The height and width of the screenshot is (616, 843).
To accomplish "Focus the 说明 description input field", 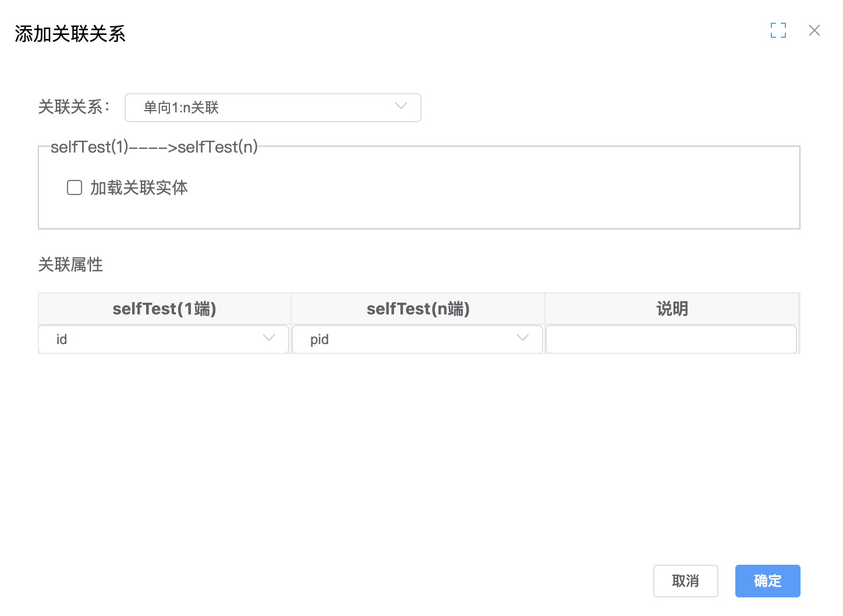I will [x=671, y=339].
